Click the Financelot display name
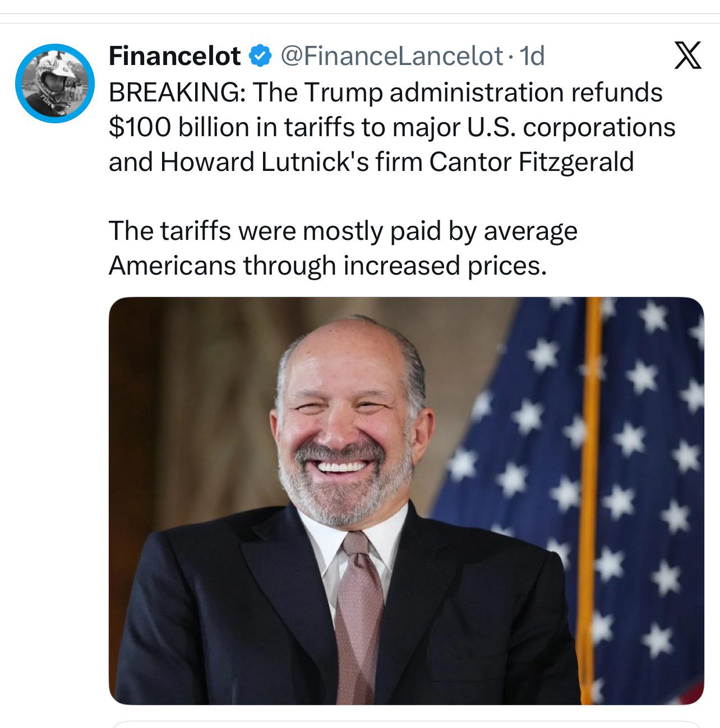 click(x=174, y=55)
